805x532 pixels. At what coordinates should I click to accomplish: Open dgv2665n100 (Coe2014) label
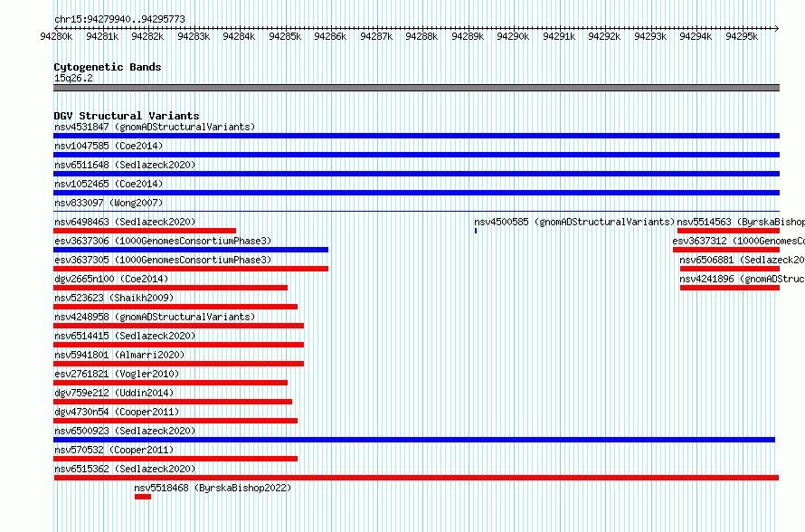(x=111, y=279)
